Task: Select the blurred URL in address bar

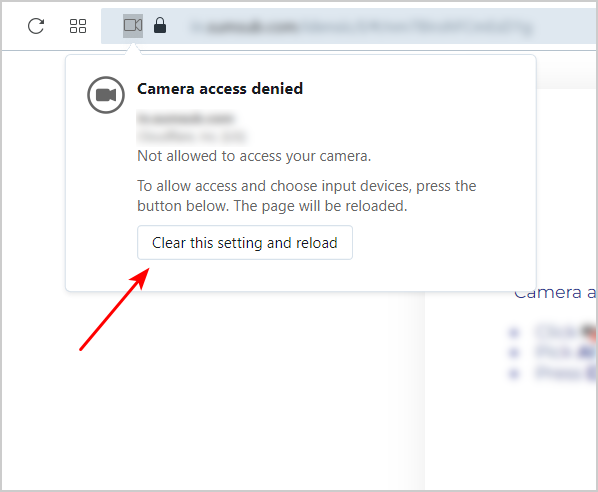Action: point(362,27)
